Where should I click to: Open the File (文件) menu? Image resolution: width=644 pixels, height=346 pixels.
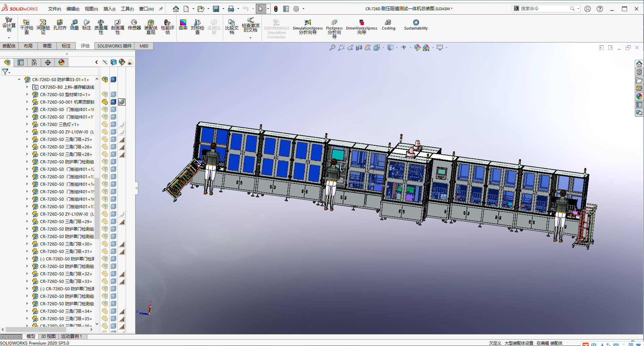coord(54,9)
